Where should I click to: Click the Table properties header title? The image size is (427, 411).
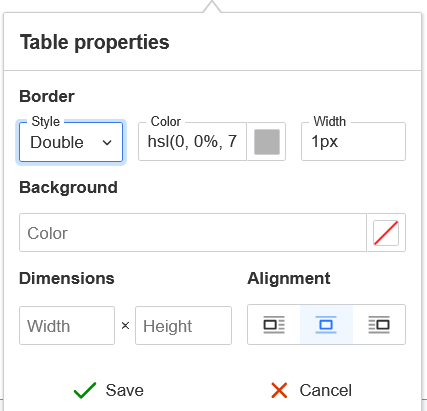click(x=95, y=42)
